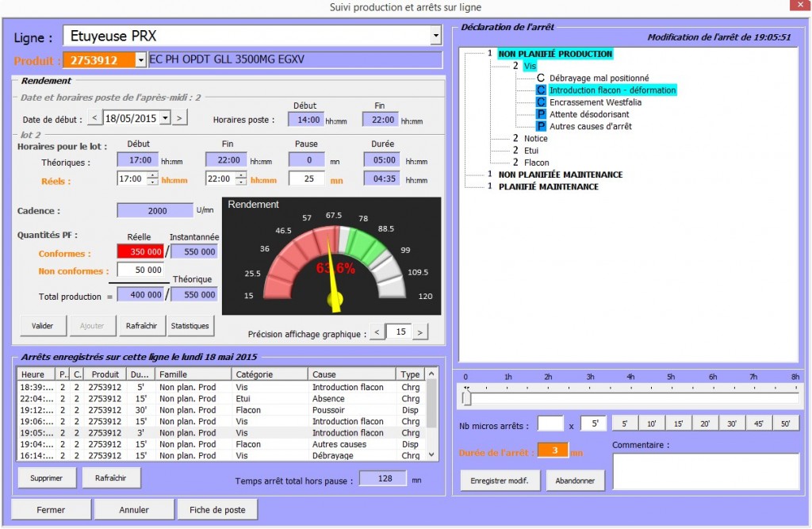Click the Non conformes quantity field
This screenshot has height=529, width=812.
pyautogui.click(x=140, y=270)
